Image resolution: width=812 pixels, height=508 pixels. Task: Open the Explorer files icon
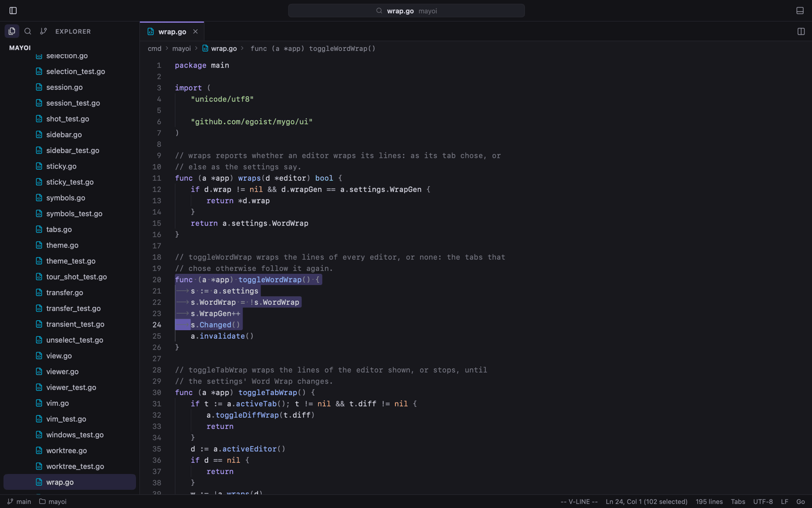(12, 31)
